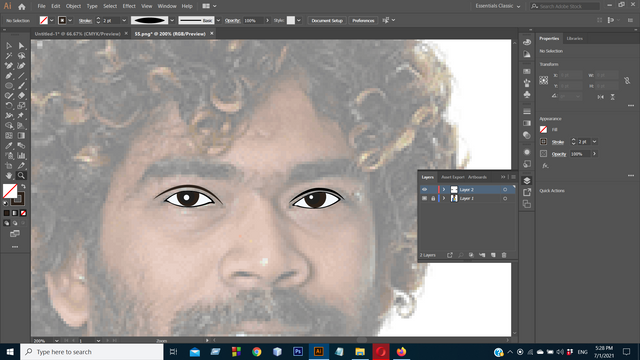Open the variable width profile dropdown

(172, 20)
